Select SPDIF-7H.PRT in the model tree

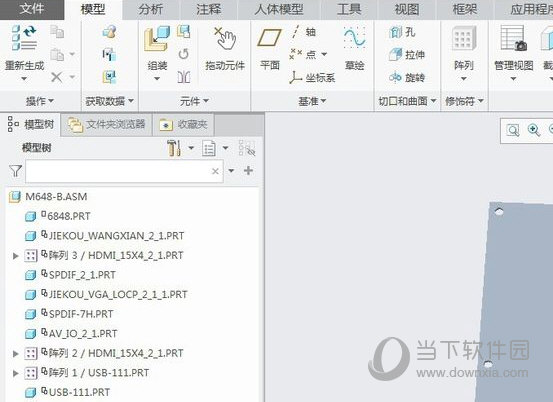click(69, 314)
